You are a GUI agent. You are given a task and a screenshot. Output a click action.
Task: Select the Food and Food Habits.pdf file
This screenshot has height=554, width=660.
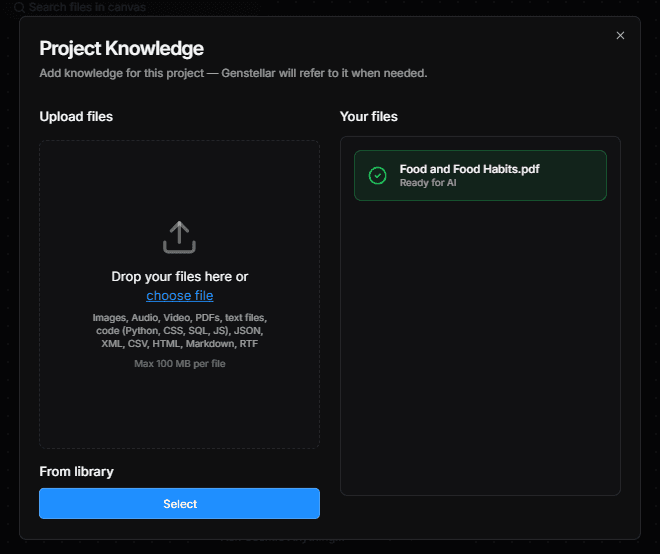pyautogui.click(x=480, y=176)
